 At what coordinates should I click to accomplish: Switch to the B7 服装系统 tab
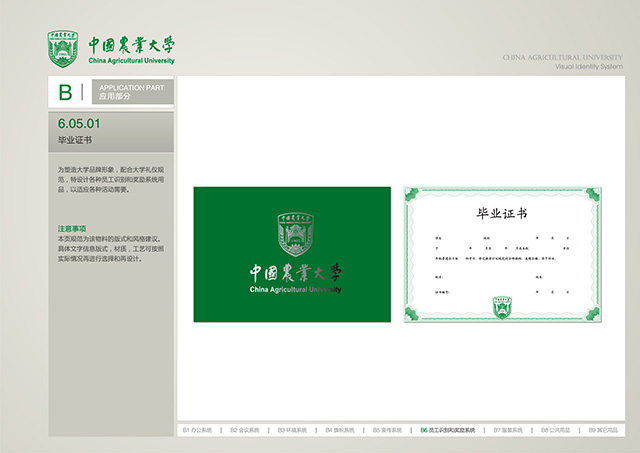[x=510, y=429]
